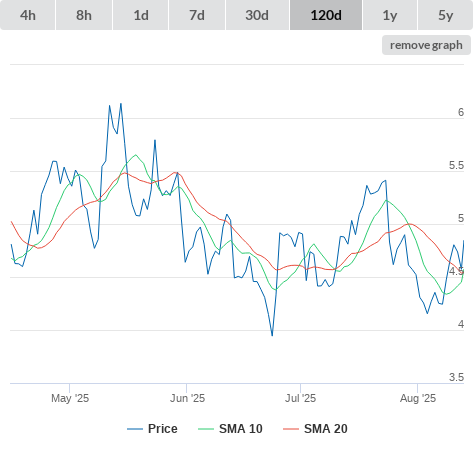Click the Jun '25 axis label
474x455 pixels.
click(x=187, y=398)
